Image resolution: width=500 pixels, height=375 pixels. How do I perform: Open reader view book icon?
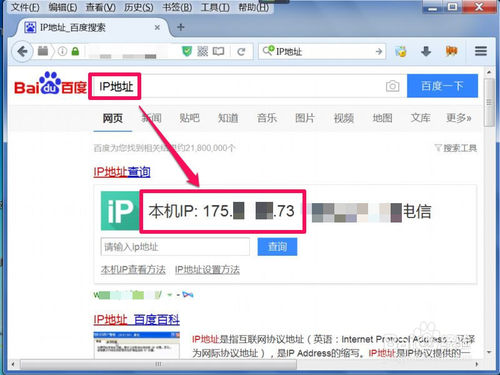pos(218,51)
